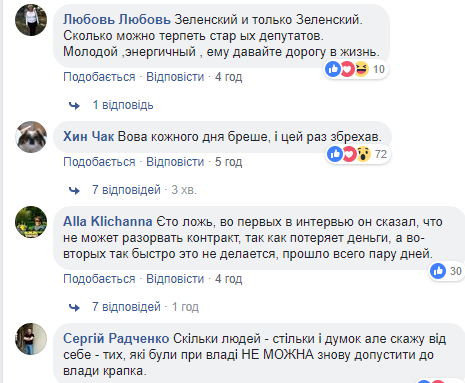Viewport: 465px width, 383px height.
Task: Expand 7 відповідей under Хин Чак's comment
Action: (x=126, y=190)
